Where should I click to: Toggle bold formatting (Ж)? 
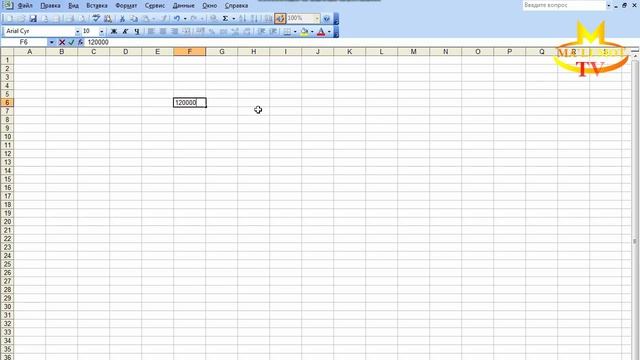click(114, 31)
